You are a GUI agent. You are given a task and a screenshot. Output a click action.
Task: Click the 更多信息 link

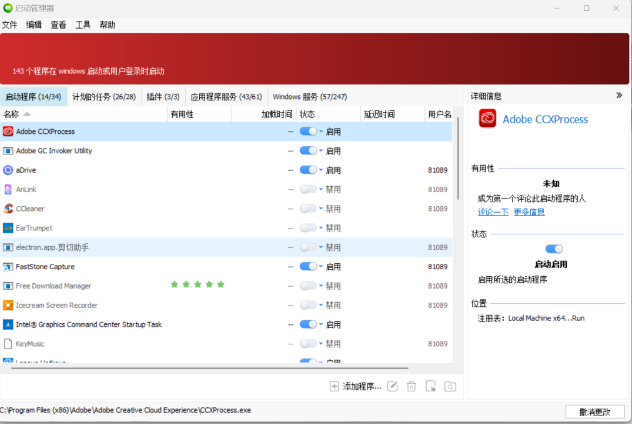pyautogui.click(x=529, y=212)
